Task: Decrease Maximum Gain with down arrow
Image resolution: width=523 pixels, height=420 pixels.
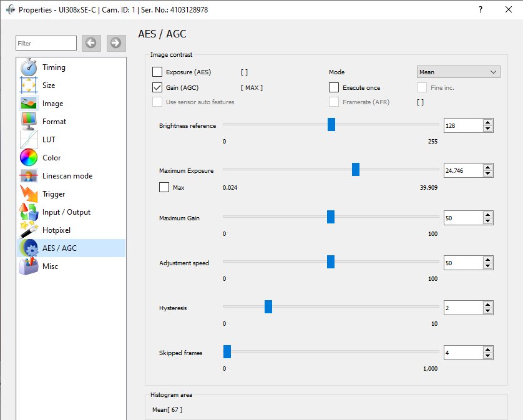Action: click(487, 221)
